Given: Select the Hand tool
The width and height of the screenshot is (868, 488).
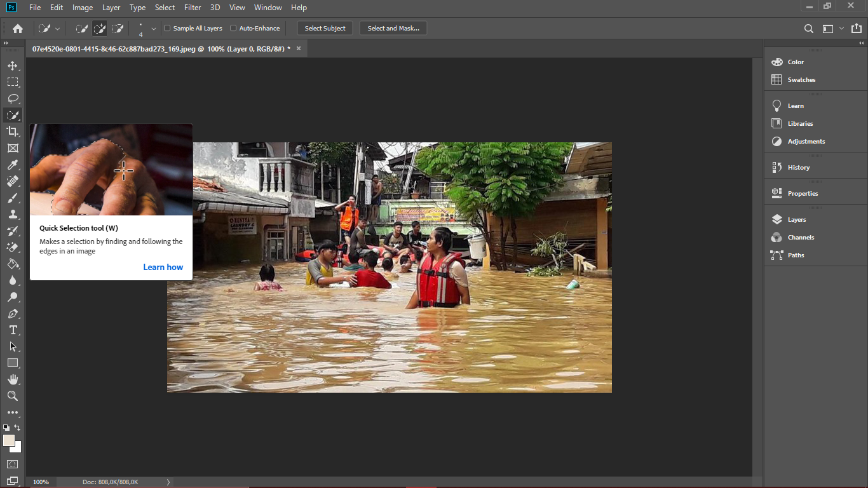Looking at the screenshot, I should (13, 379).
